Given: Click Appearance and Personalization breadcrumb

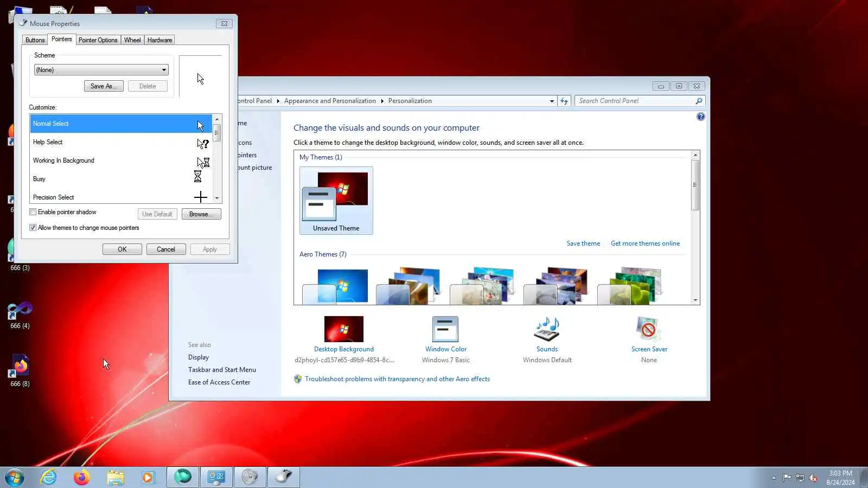Looking at the screenshot, I should tap(330, 101).
